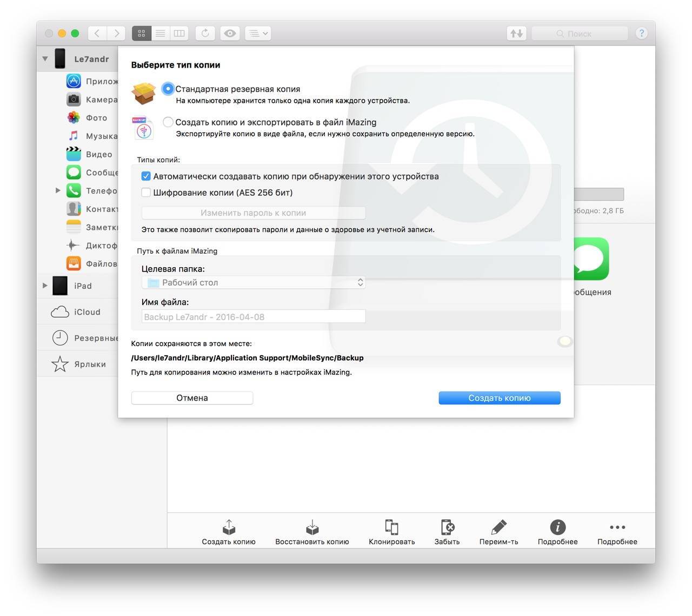Open the Диктофон sidebar item

click(91, 246)
